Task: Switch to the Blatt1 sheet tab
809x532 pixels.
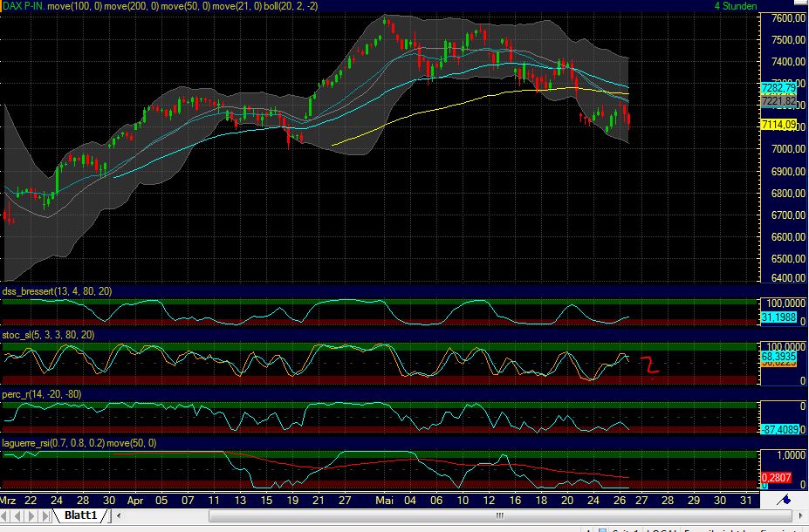Action: click(x=83, y=515)
